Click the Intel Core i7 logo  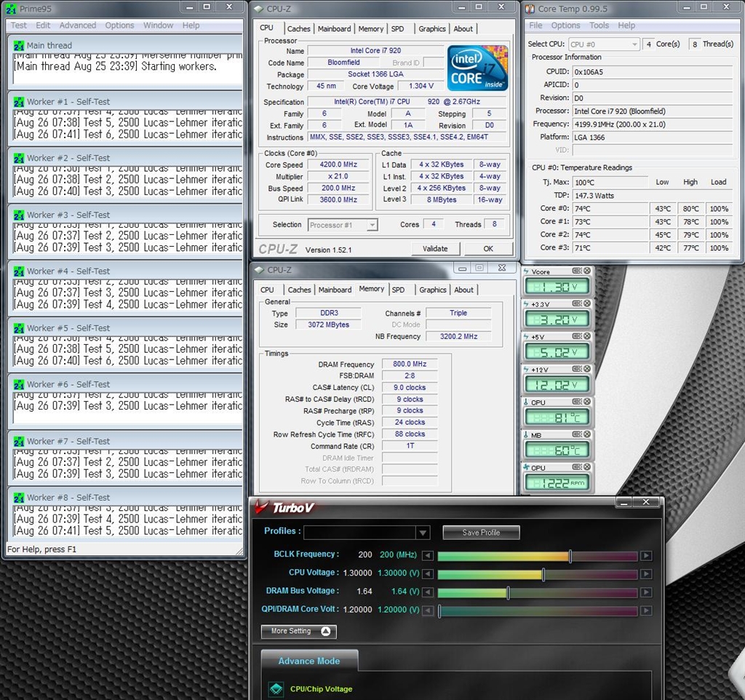[x=477, y=68]
